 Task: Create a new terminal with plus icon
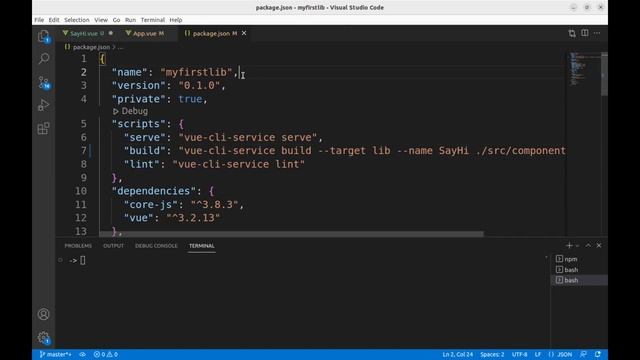tap(569, 245)
